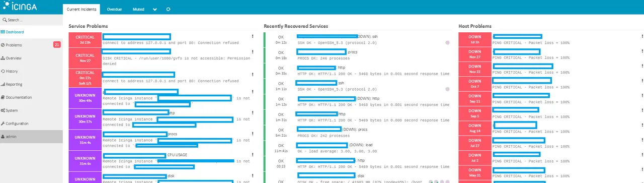
Task: Open Documentation in the sidebar
Action: tap(31, 97)
